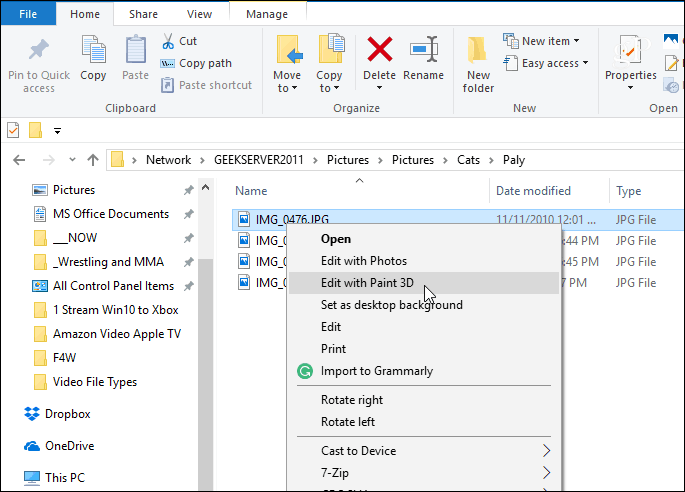Expand the Delete options arrow
Screen dimensions: 685x492
(379, 88)
